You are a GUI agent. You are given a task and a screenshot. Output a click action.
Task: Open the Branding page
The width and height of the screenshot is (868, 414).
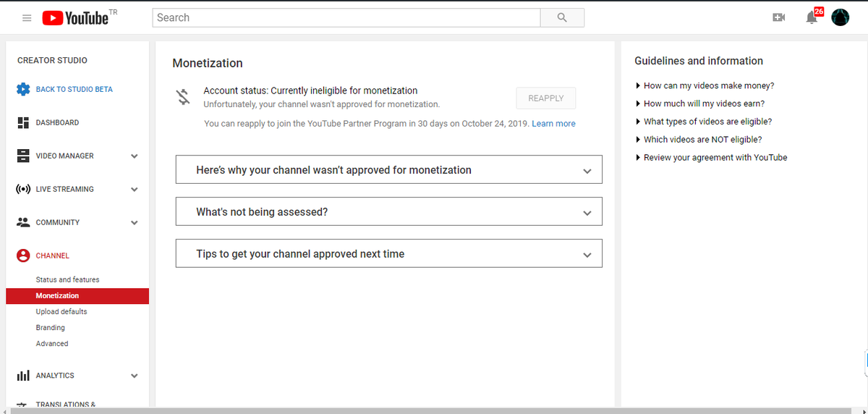(51, 328)
